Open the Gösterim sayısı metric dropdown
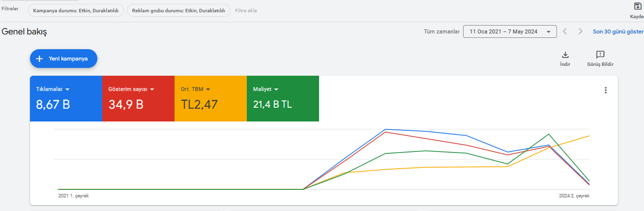Viewport: 644px width, 211px height. [x=131, y=90]
